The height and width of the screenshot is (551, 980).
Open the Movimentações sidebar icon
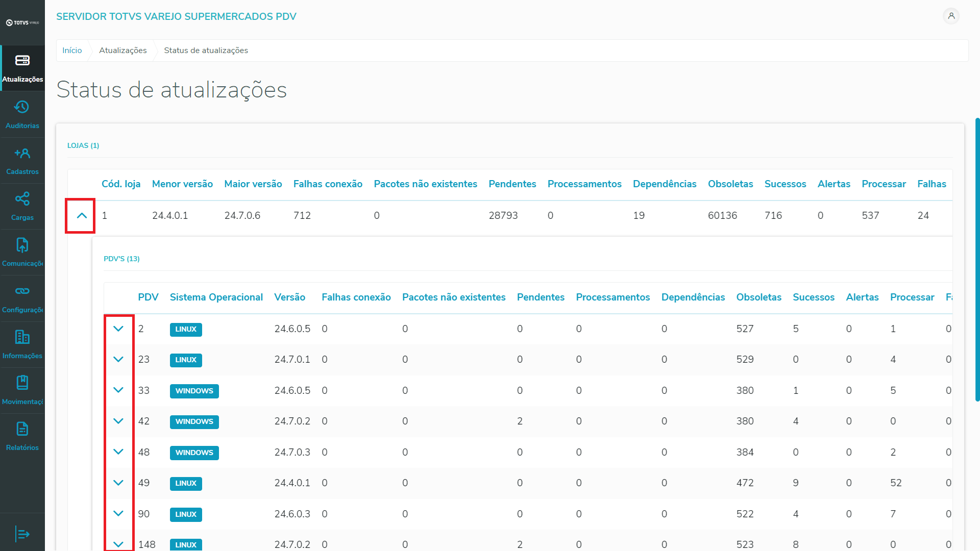point(22,383)
